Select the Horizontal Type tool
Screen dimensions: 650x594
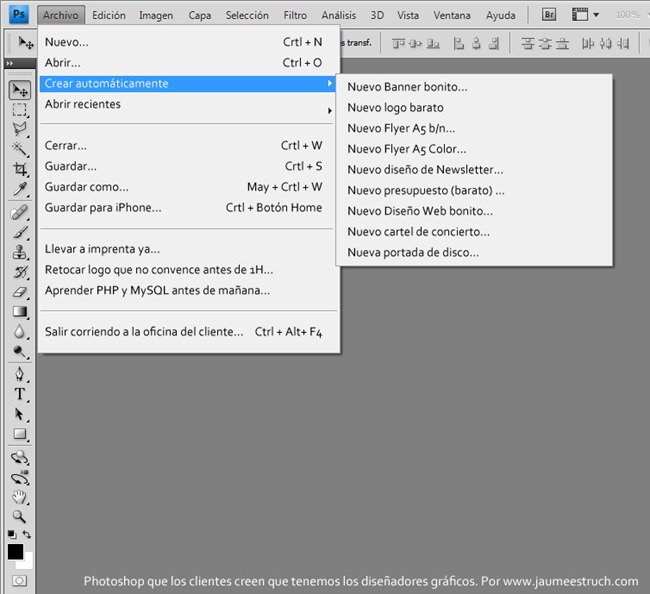[x=19, y=394]
